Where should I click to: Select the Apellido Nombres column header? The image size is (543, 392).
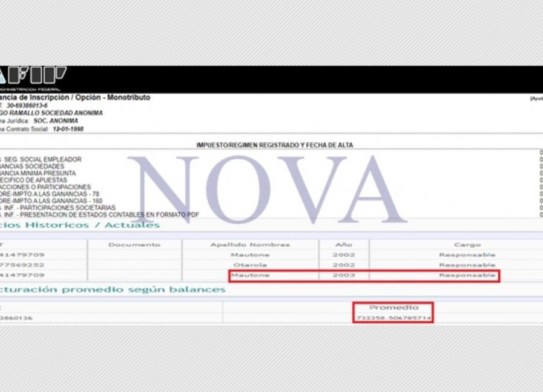pos(250,244)
